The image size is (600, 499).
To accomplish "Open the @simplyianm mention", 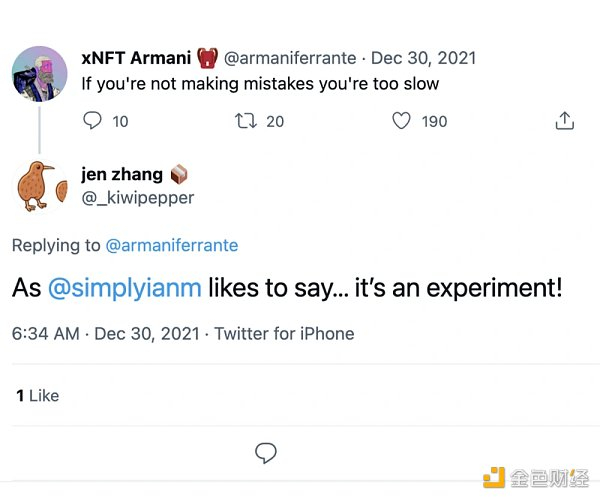I will pyautogui.click(x=125, y=289).
